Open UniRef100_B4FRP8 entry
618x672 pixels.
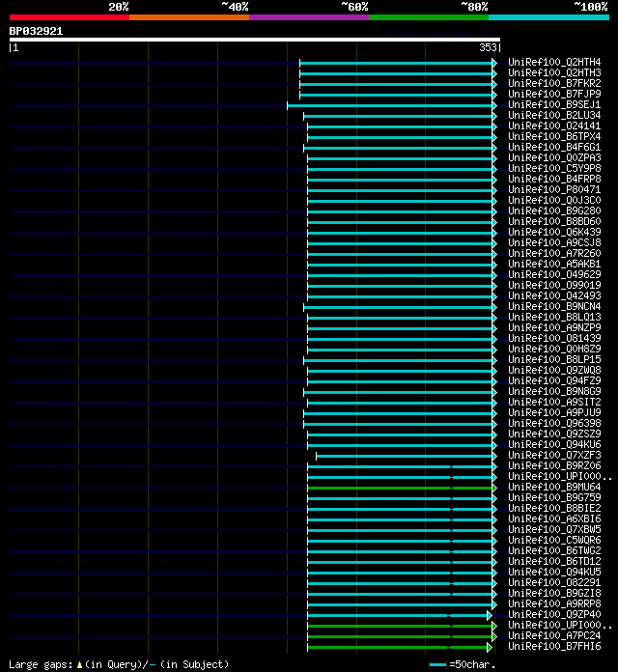[554, 180]
